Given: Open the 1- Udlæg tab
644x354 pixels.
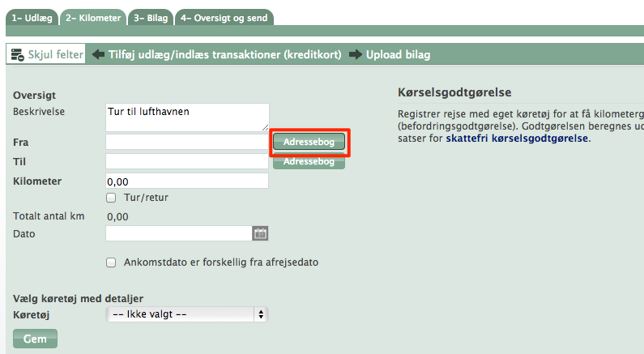Looking at the screenshot, I should tap(32, 18).
